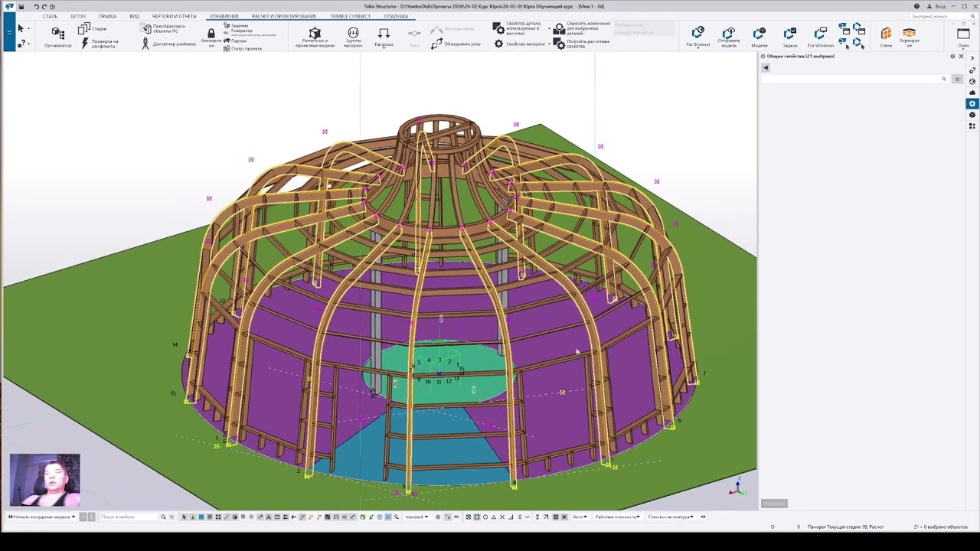Open Плоскости контура dropdown
This screenshot has width=980, height=551.
coord(671,517)
